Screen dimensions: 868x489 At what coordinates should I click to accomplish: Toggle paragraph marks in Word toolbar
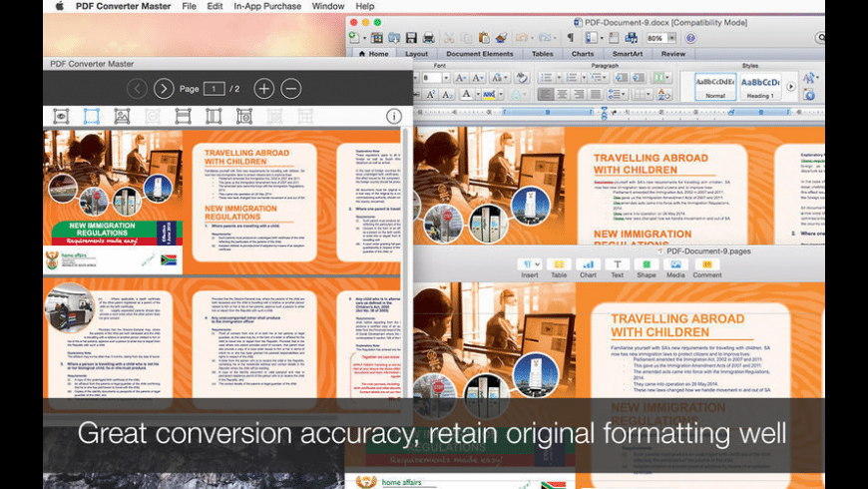(570, 38)
